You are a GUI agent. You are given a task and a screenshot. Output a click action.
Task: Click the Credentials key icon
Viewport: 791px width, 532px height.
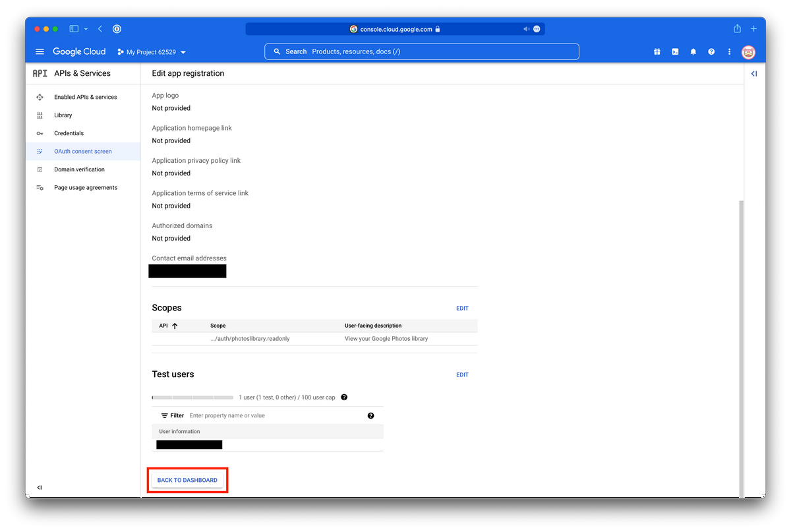point(40,133)
